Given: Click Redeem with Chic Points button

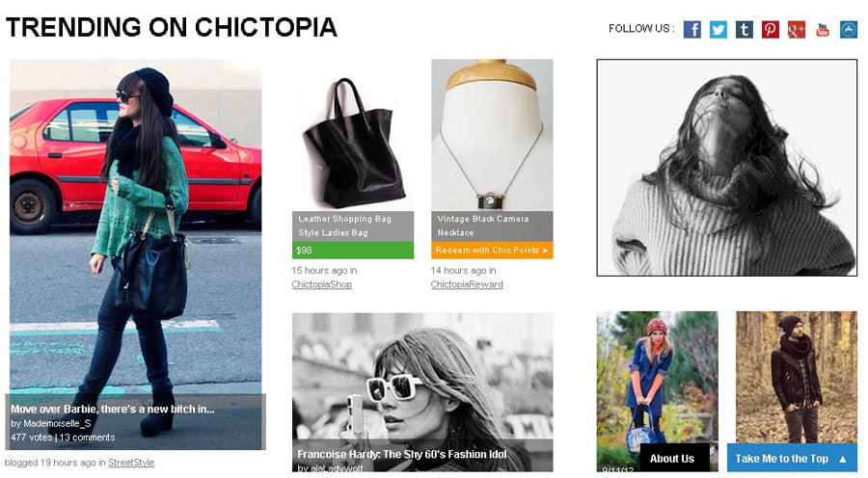Looking at the screenshot, I should (492, 250).
